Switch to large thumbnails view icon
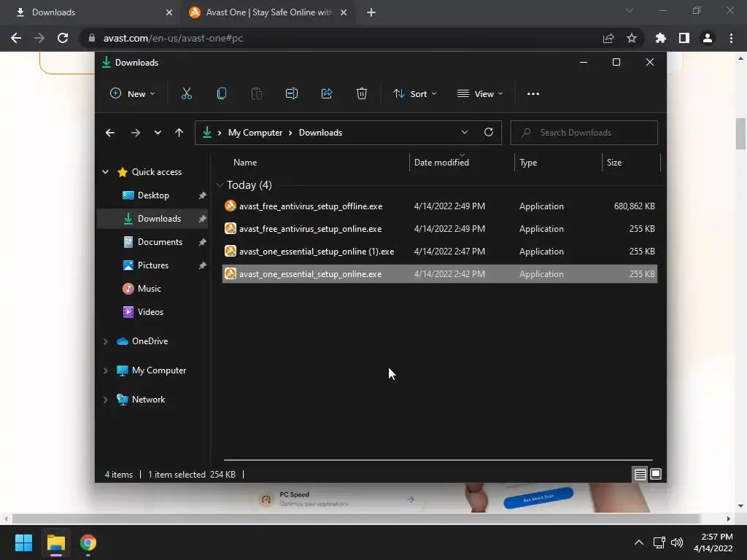 [656, 474]
